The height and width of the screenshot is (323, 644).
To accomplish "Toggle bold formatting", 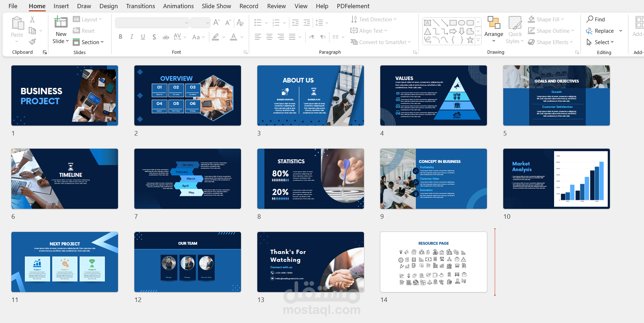I will (x=120, y=37).
